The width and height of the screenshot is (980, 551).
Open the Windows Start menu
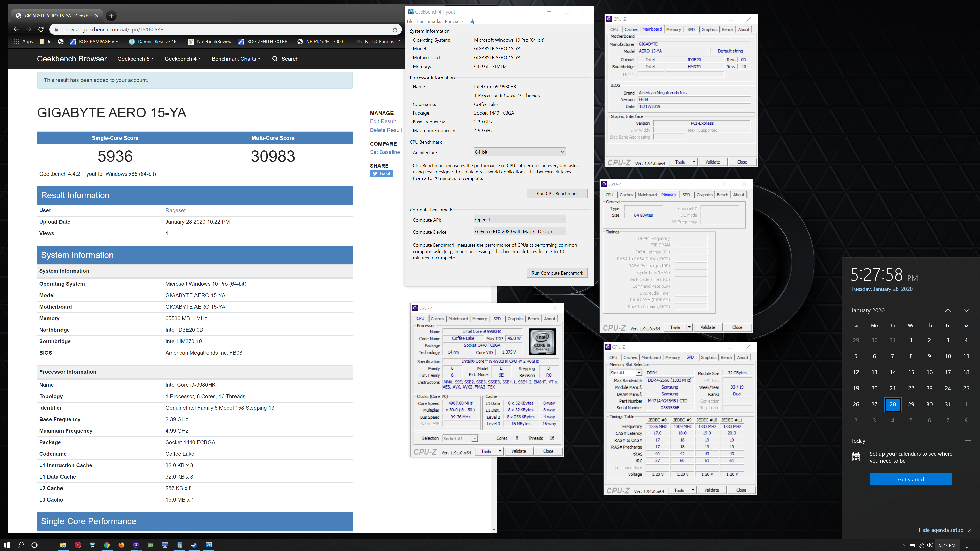point(7,545)
